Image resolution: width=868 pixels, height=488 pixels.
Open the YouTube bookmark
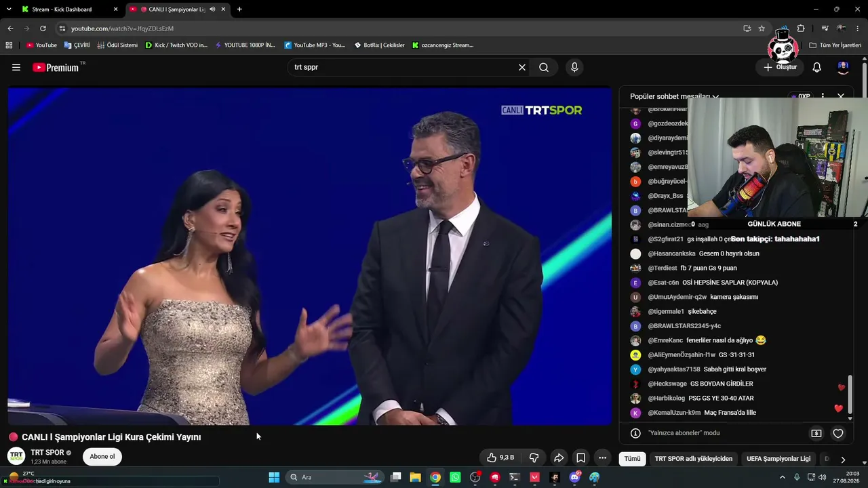[41, 45]
